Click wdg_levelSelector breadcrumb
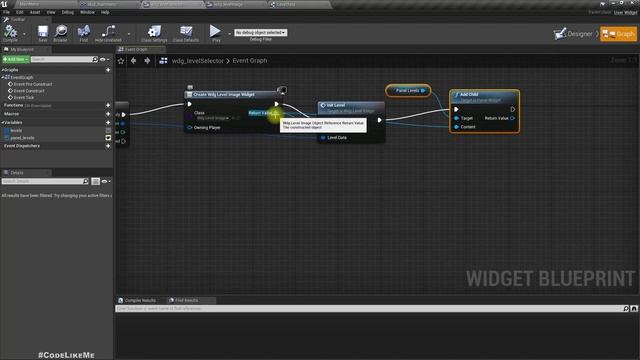Viewport: 640px width, 360px height. [x=198, y=61]
